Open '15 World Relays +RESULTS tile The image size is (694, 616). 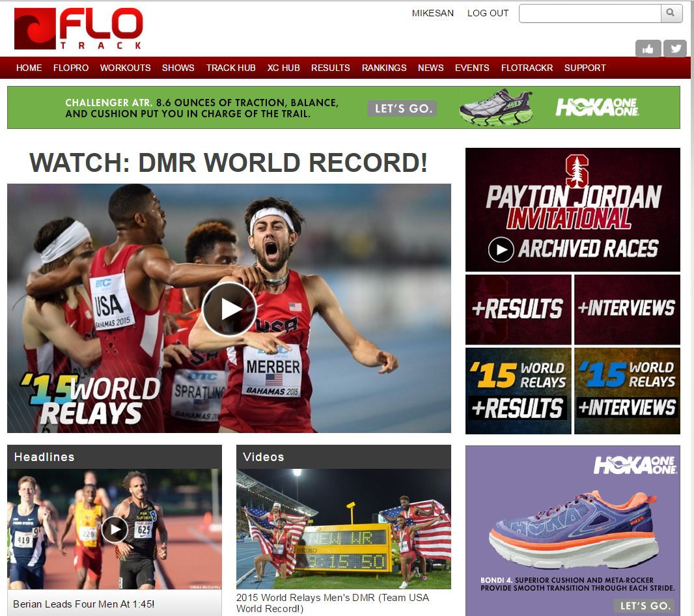[518, 391]
